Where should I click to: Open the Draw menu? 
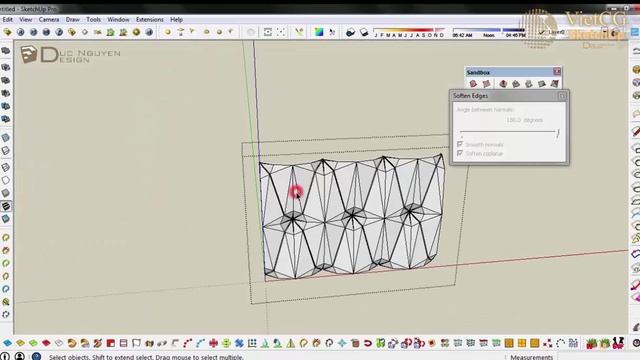coord(72,19)
